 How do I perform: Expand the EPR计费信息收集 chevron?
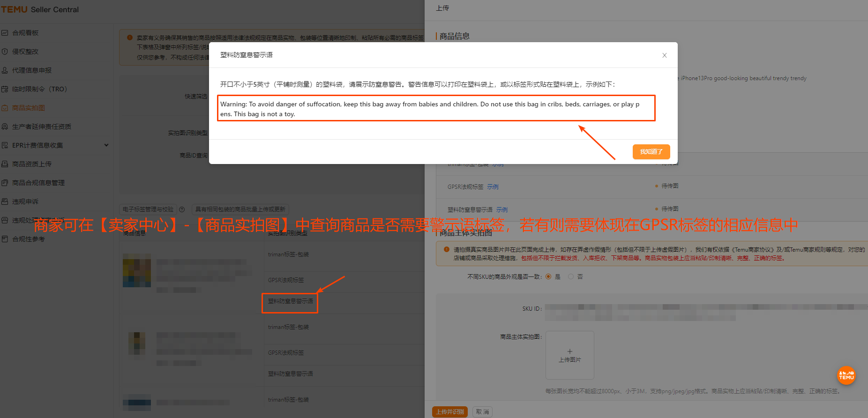pos(106,145)
